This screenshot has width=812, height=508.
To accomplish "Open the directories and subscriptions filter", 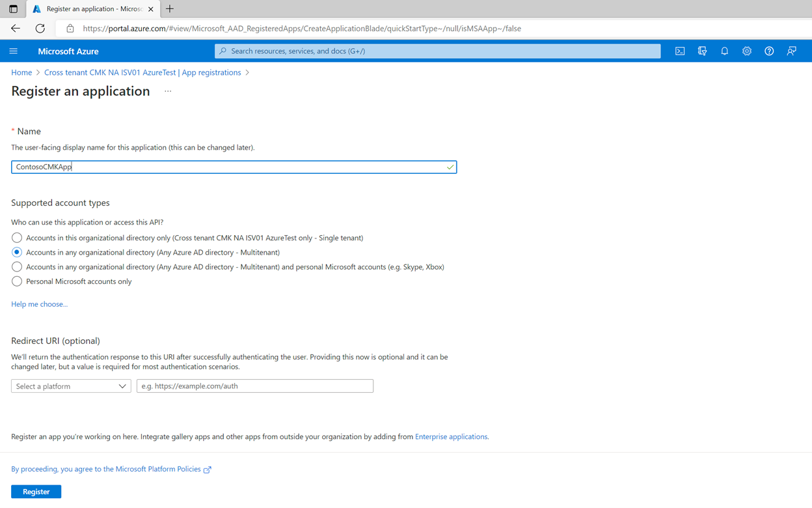I will point(703,51).
